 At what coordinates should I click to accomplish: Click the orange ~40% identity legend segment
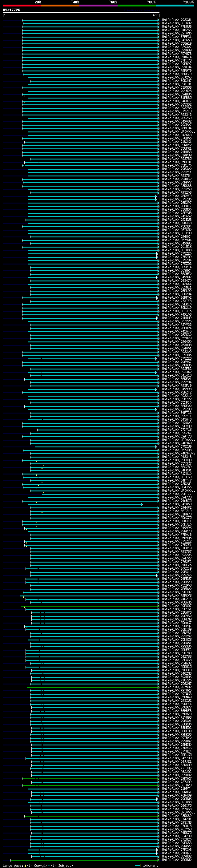coord(60,6)
